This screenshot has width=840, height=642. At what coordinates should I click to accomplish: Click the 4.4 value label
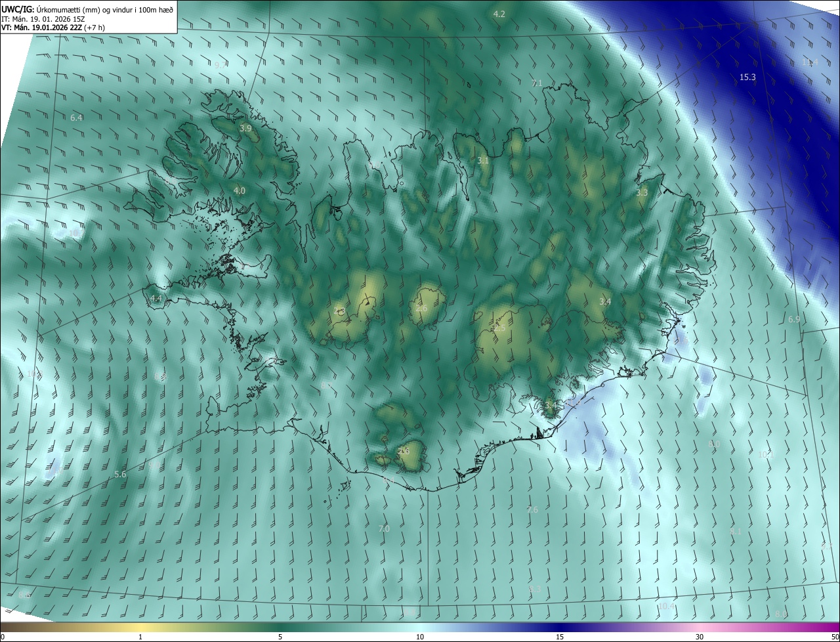(156, 298)
